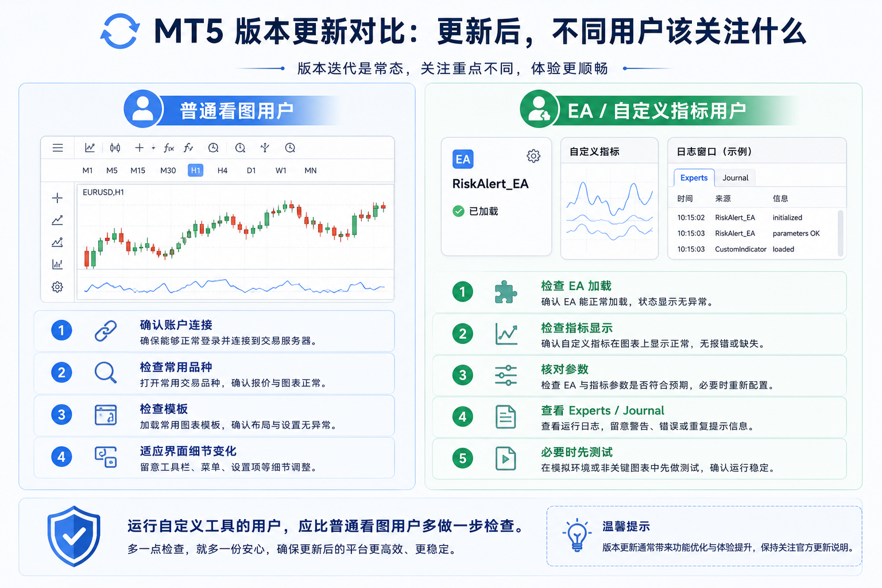
Task: Click the 已加载 green check status
Action: pos(475,211)
